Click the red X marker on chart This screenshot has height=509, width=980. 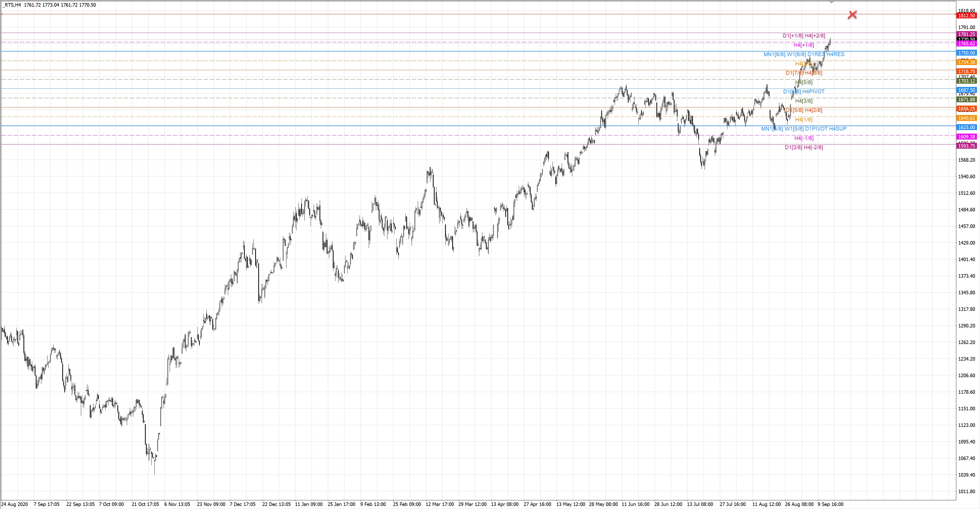coord(853,15)
